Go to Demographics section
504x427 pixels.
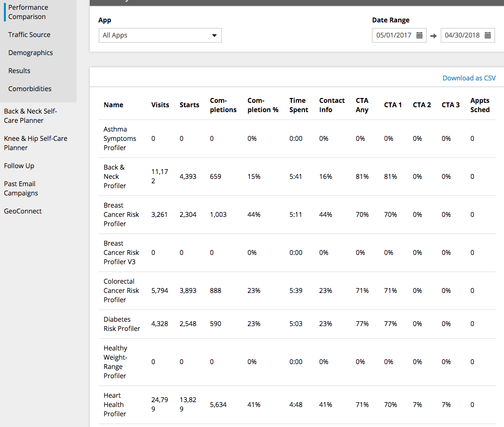(31, 53)
